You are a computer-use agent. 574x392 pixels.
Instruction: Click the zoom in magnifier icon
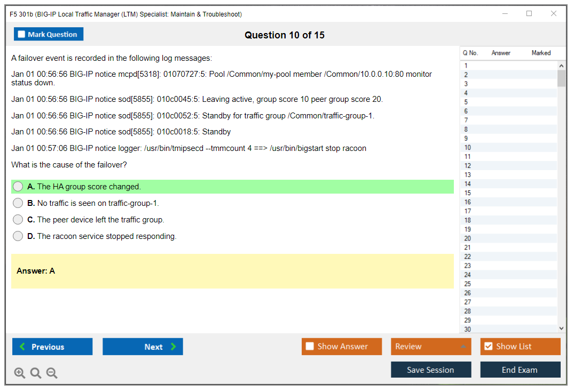(x=20, y=373)
